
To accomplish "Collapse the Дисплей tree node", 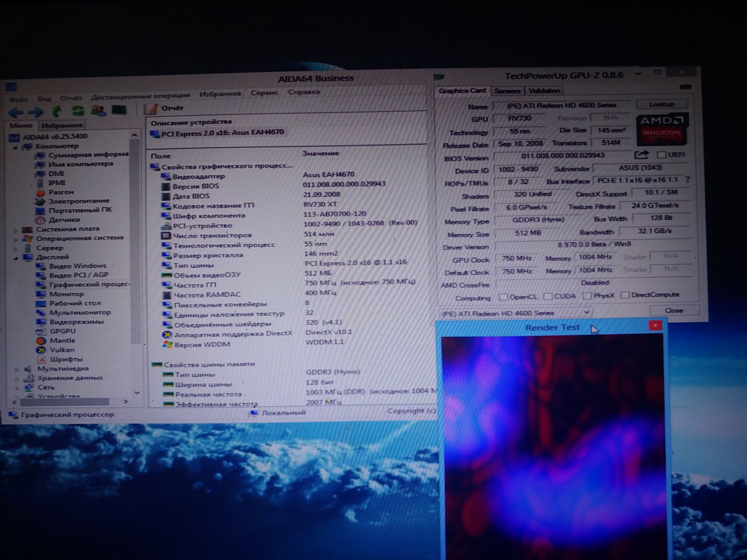I will click(16, 258).
